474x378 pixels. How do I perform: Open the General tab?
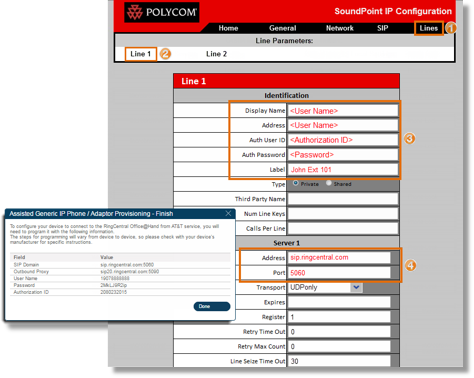[x=282, y=28]
